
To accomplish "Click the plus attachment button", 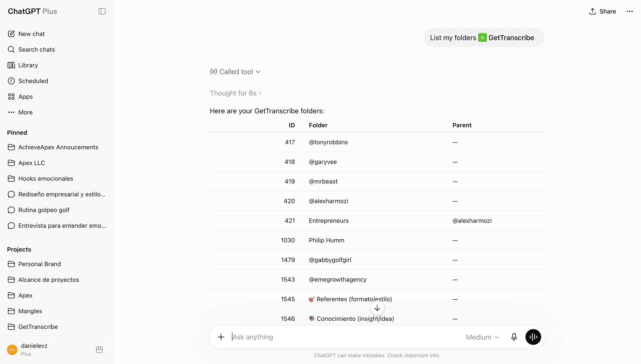I will pyautogui.click(x=221, y=337).
